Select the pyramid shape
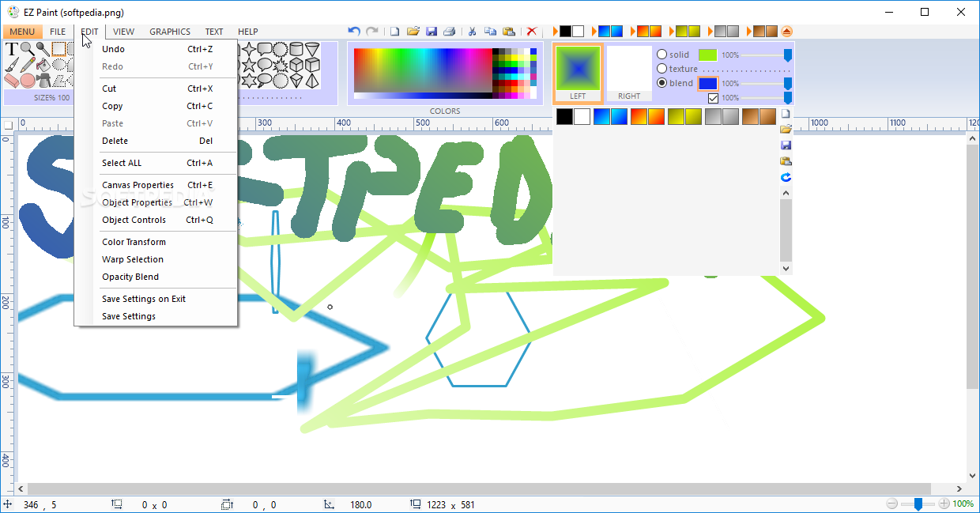The image size is (980, 513). tap(312, 81)
